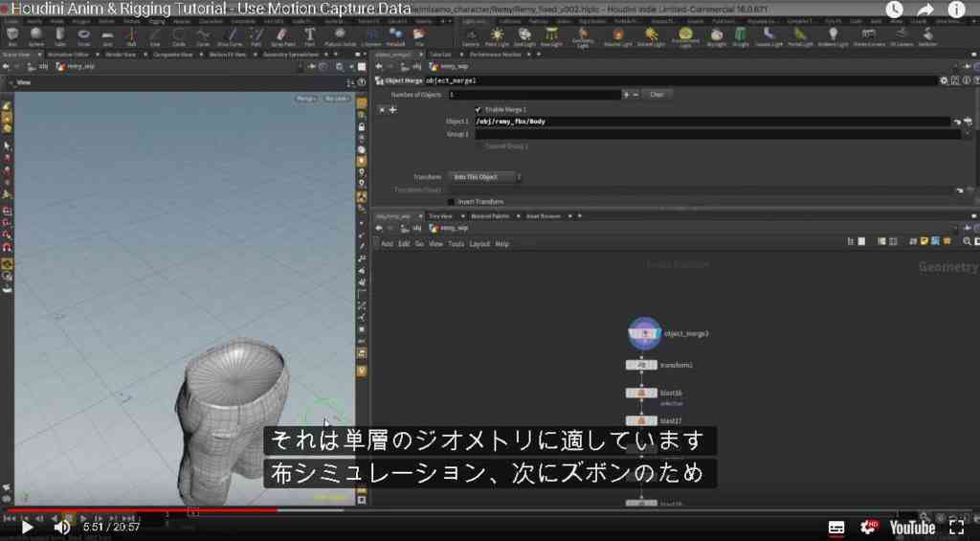This screenshot has width=980, height=541.
Task: Add an Ambient Light from the shelf
Action: tap(834, 35)
